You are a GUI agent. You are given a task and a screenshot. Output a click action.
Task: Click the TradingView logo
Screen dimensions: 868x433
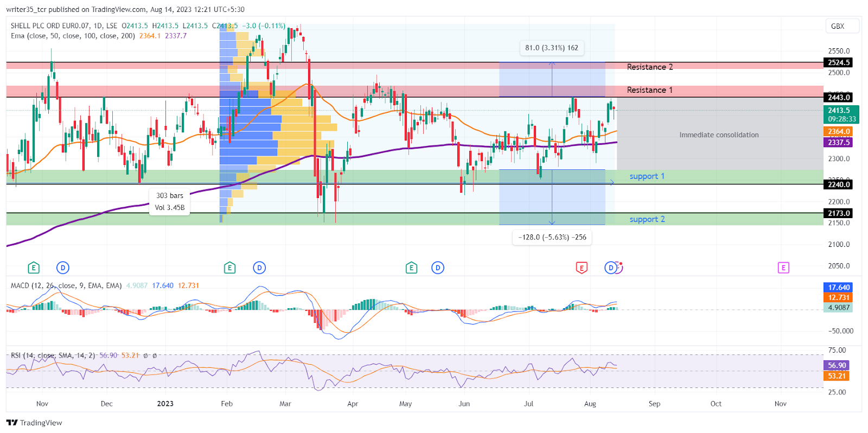[x=34, y=423]
